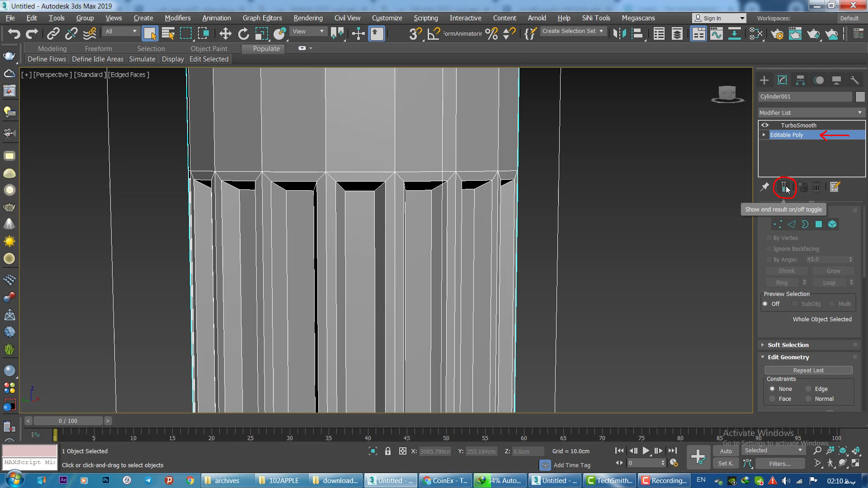The width and height of the screenshot is (868, 488).
Task: Click the 0 / 100 time slider
Action: tap(68, 421)
